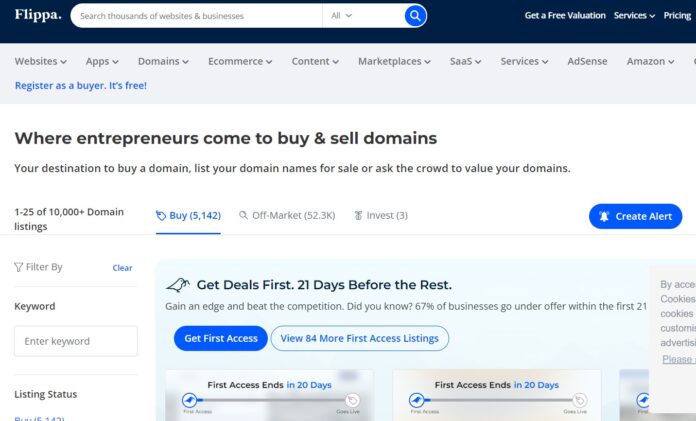Select the AdSense menu item
The width and height of the screenshot is (696, 421).
(587, 61)
